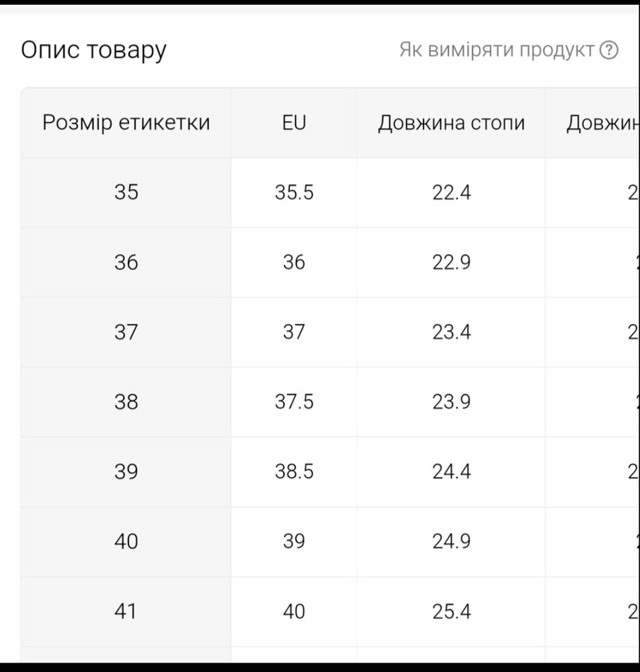The image size is (640, 672).
Task: Open the 'Як виміряти продукт' link
Action: pos(508,50)
